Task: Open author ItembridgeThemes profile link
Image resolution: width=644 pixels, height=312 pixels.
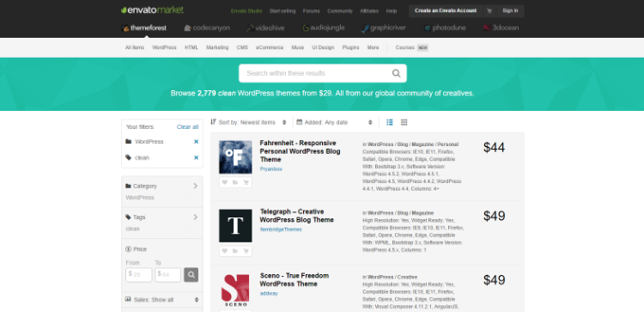Action: click(281, 229)
